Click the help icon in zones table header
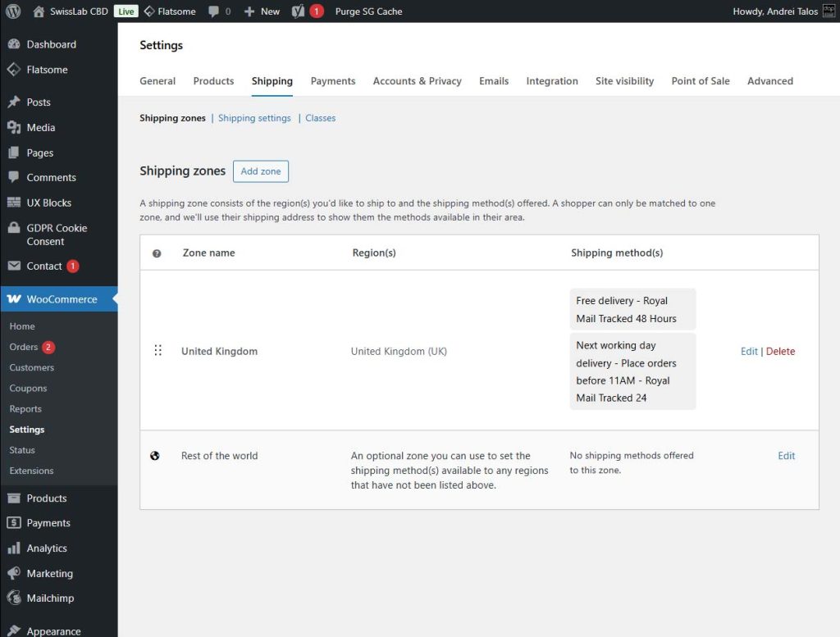Viewport: 840px width, 637px height. pyautogui.click(x=157, y=253)
